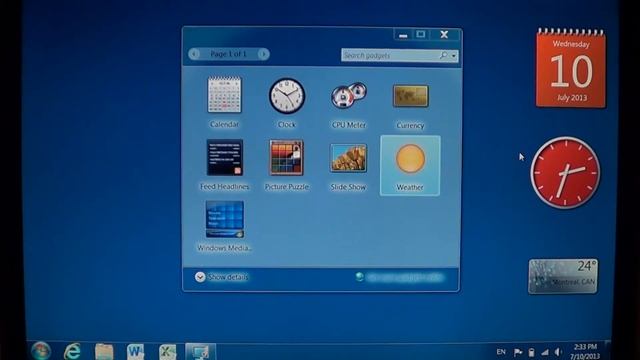Select the Weather gadget icon
640x360 pixels.
pyautogui.click(x=410, y=158)
